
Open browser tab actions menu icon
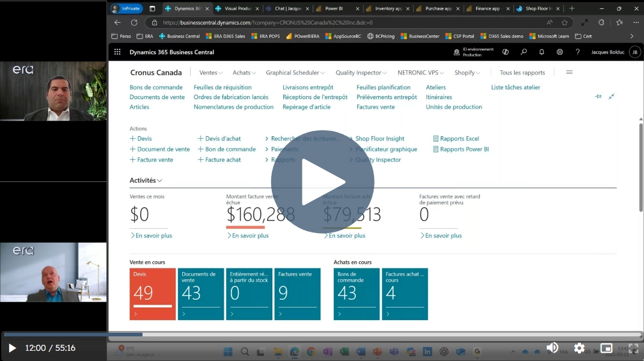point(152,8)
